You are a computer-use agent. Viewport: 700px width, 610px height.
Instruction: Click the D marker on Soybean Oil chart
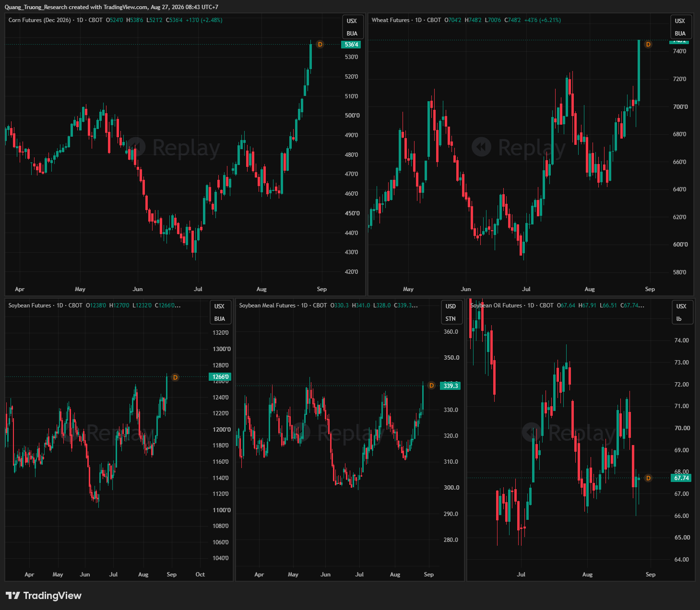[x=648, y=478]
